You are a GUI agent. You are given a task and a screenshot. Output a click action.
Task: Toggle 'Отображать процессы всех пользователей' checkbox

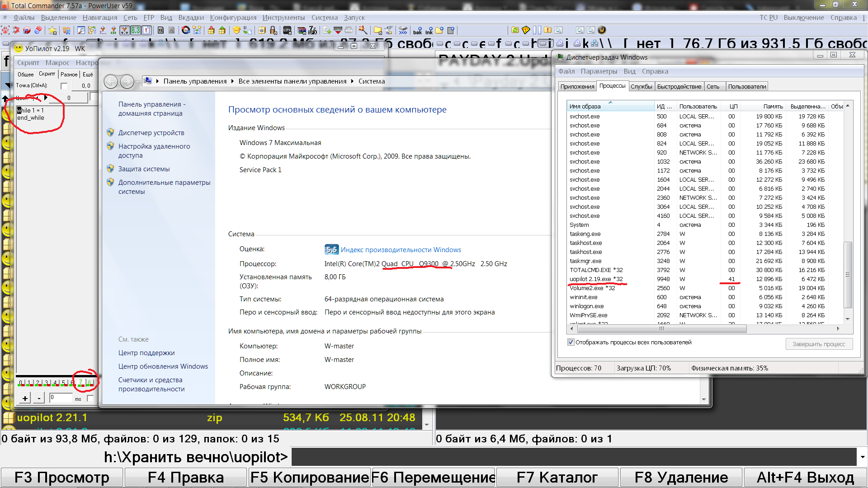(x=571, y=342)
